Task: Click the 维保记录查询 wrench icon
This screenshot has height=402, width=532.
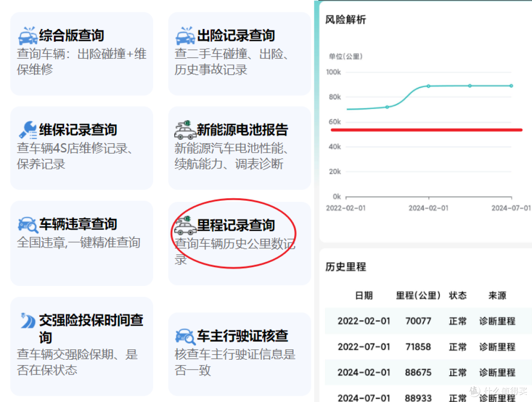Action: [28, 130]
